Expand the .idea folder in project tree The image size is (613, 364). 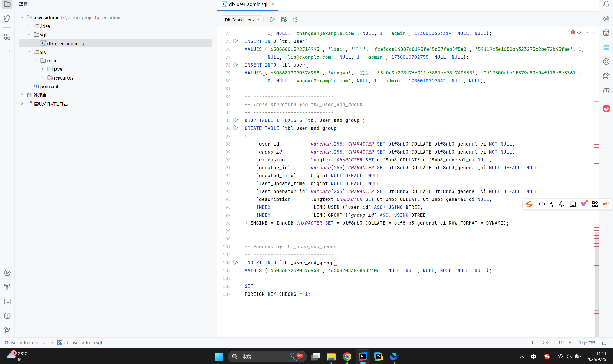(x=29, y=26)
